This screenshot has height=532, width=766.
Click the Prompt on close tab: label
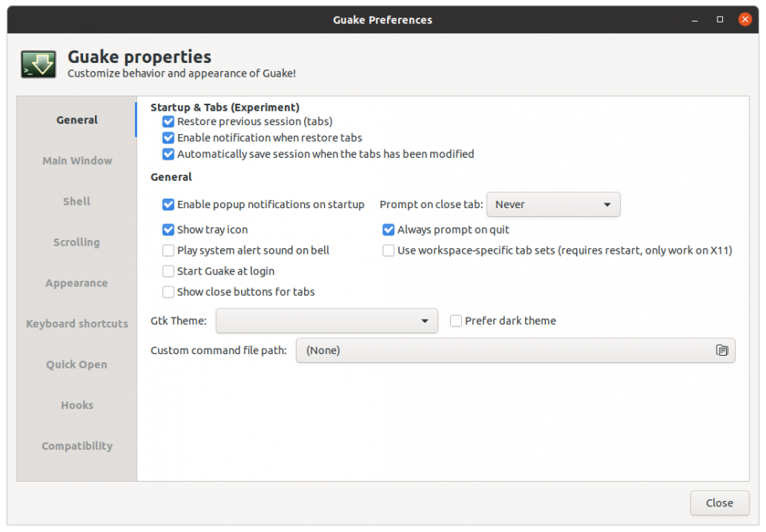[x=431, y=205]
